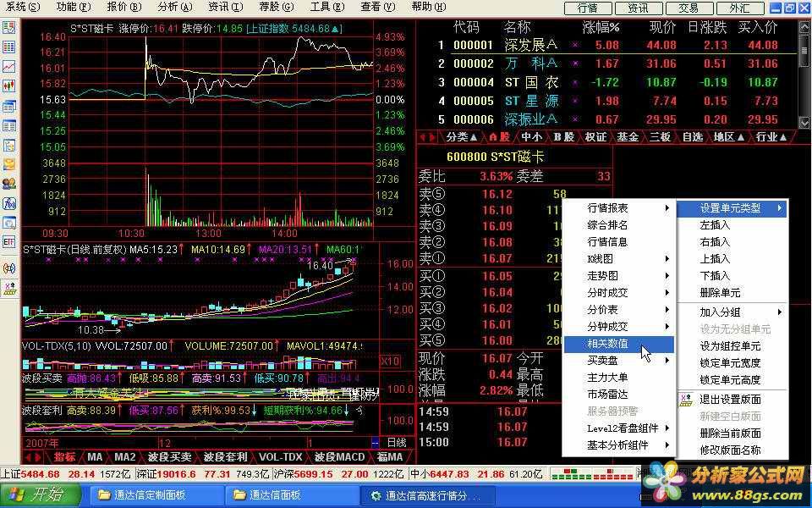Viewport: 812px width, 508px height.
Task: Open the 地区 tab dropdown
Action: coord(728,137)
